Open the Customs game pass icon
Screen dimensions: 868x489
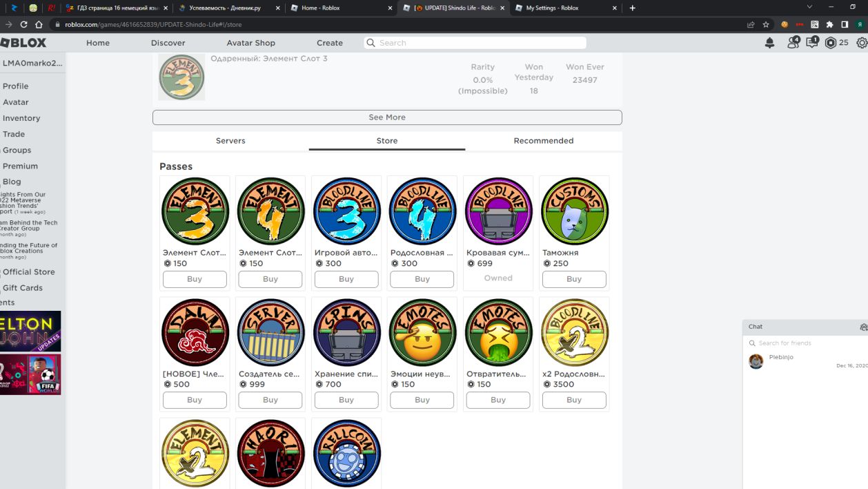pos(574,211)
